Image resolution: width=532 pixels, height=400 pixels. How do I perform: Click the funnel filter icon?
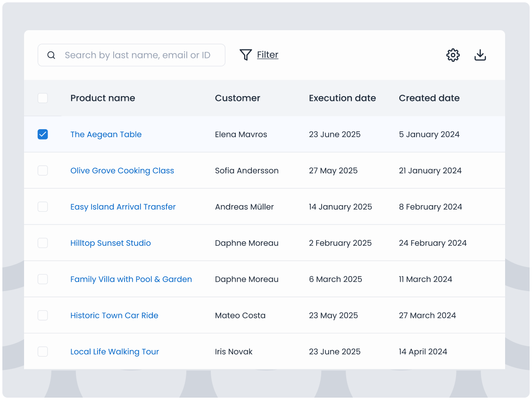pos(246,55)
